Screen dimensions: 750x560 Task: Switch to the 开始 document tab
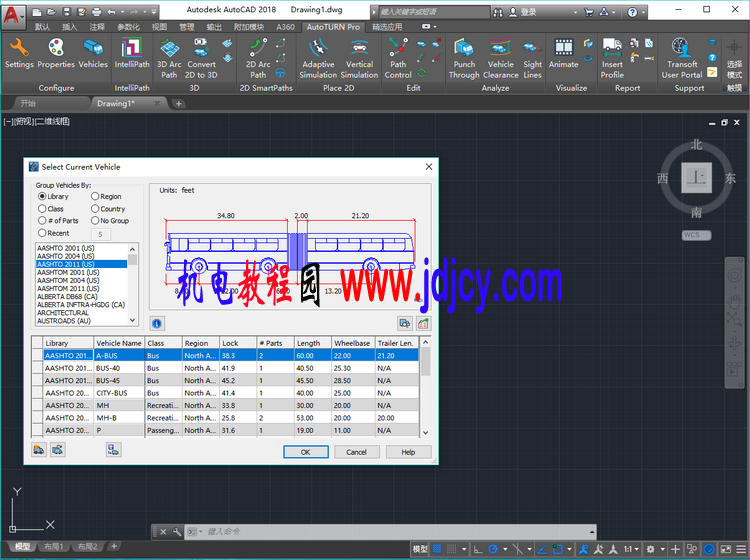pos(28,103)
